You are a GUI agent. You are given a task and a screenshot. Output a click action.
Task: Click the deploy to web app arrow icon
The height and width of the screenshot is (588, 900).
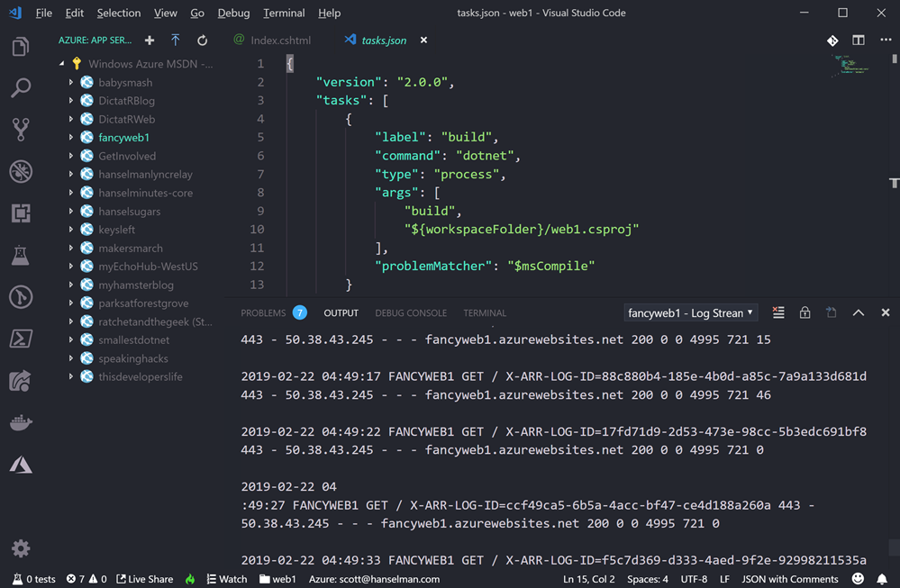coord(175,41)
